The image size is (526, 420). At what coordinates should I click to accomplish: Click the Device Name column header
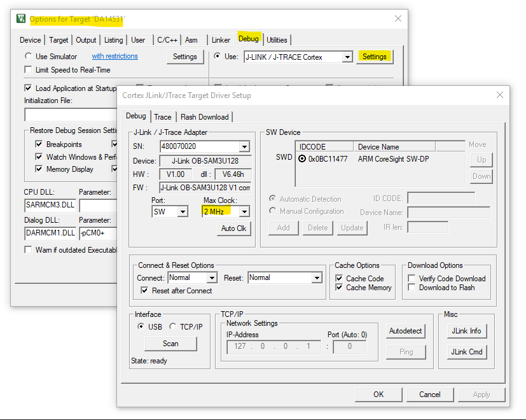click(x=394, y=147)
